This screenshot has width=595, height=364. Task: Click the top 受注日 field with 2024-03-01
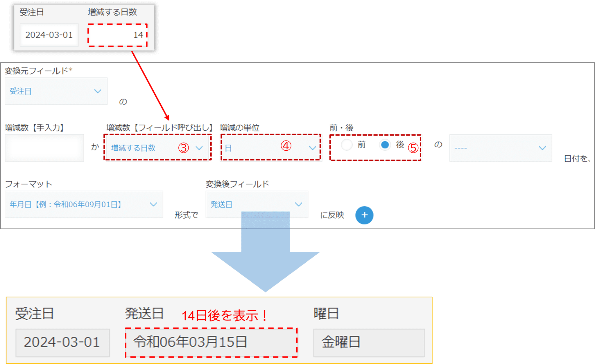[49, 35]
